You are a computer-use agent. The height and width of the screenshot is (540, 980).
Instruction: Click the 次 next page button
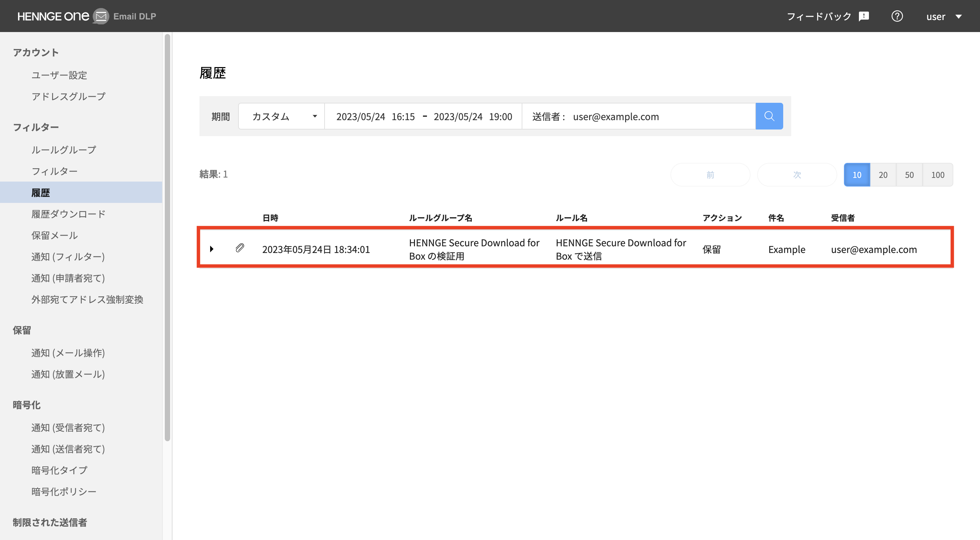click(x=797, y=175)
